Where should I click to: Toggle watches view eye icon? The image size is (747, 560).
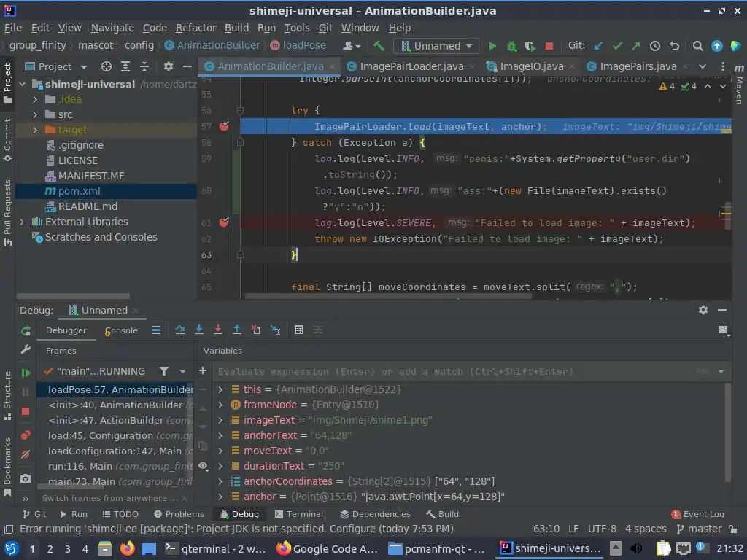click(203, 466)
